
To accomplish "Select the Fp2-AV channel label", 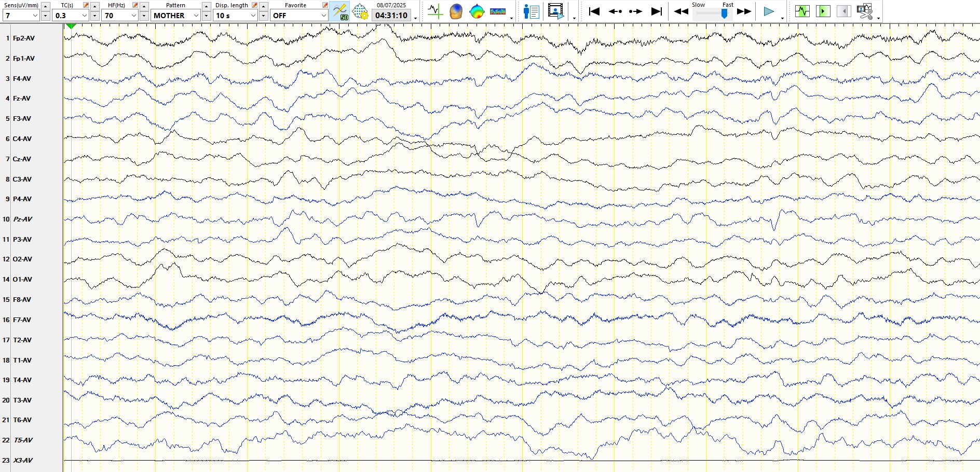I will pyautogui.click(x=24, y=38).
